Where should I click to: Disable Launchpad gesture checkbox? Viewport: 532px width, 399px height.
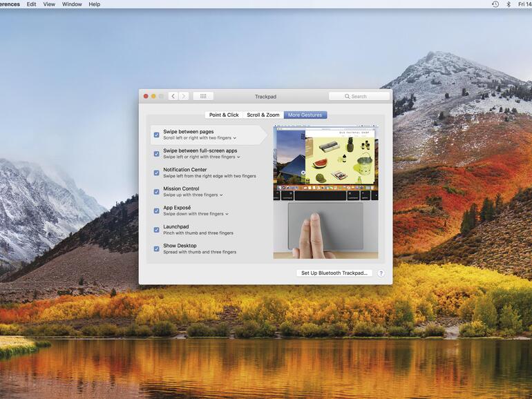tap(156, 230)
